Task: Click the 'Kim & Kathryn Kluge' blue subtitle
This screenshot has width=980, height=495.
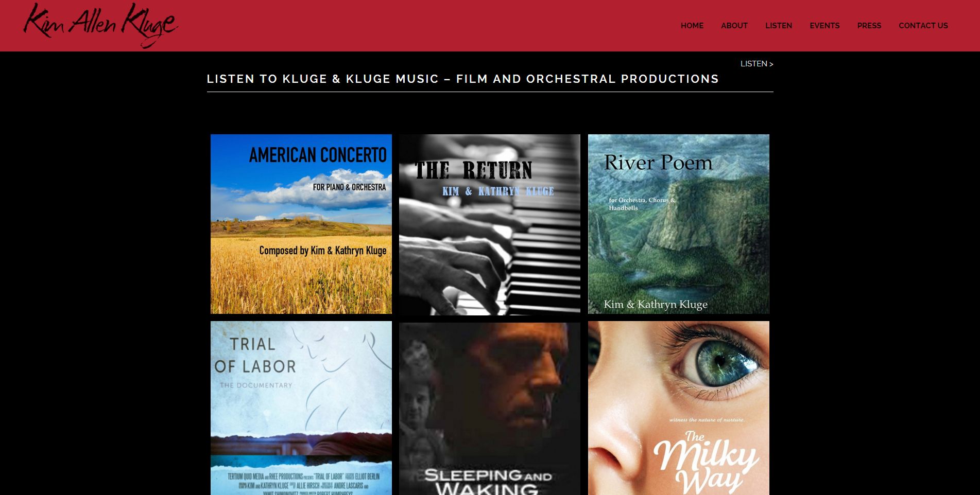Action: tap(498, 191)
